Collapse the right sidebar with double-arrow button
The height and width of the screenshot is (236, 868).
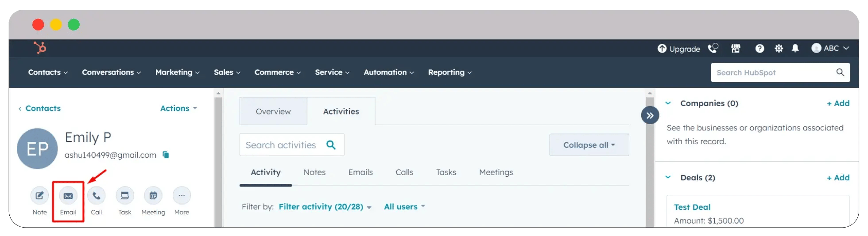point(650,115)
